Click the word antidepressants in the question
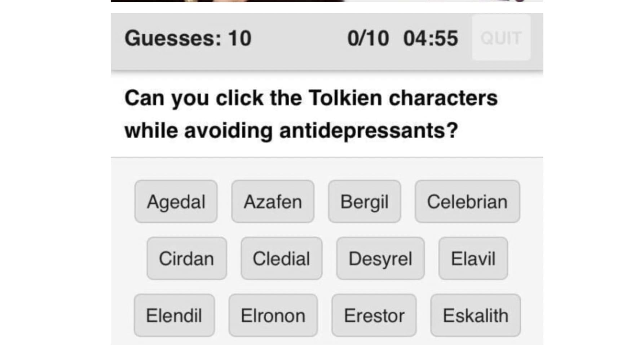Viewport: 644px width, 345px height. pos(368,130)
